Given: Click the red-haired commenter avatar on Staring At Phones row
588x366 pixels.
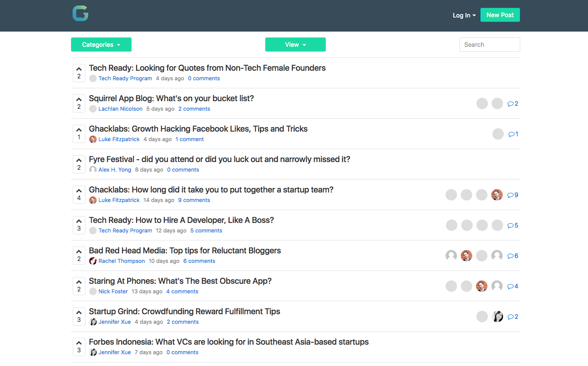Looking at the screenshot, I should 482,286.
